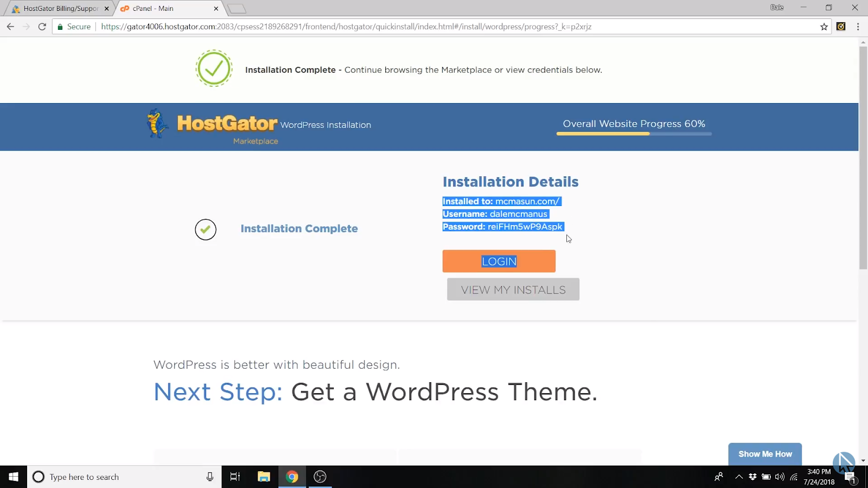Click the address bar URL

point(346,27)
